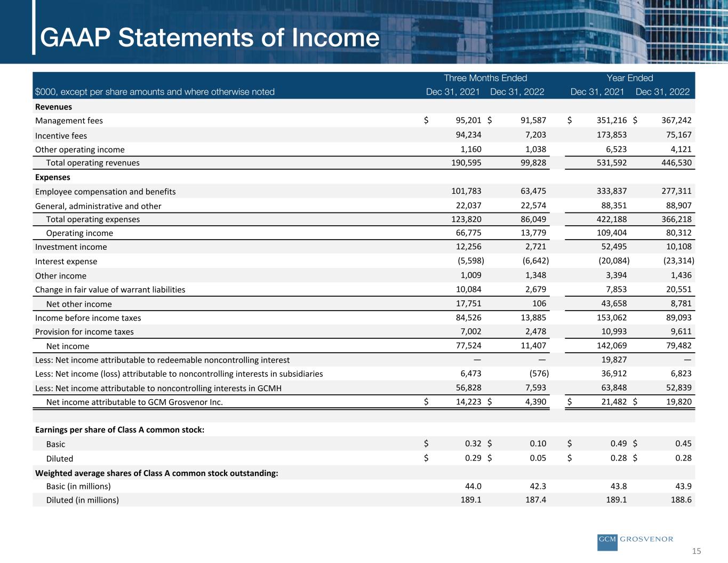The width and height of the screenshot is (728, 563).
Task: Select the Management fees row label
Action: tap(69, 121)
